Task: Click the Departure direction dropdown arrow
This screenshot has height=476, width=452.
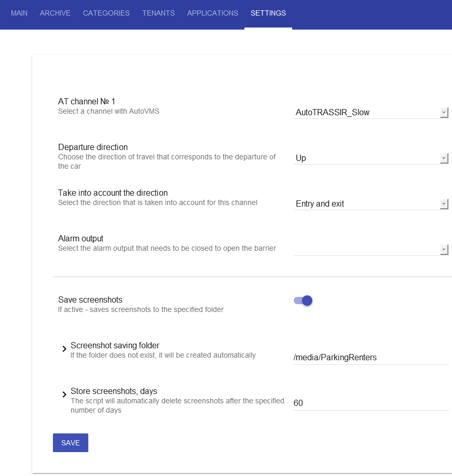Action: point(444,158)
